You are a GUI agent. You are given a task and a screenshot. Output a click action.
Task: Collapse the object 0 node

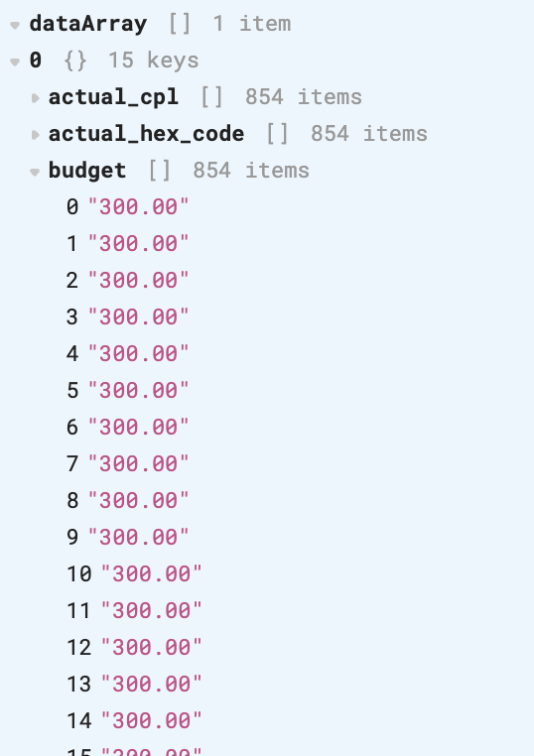click(x=15, y=62)
